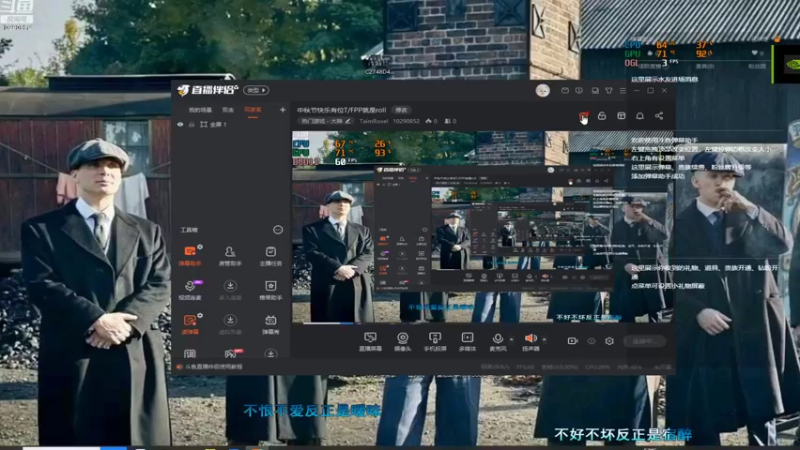Open the 主播任务 streamer tasks tool
Viewport: 800px width, 450px height.
tap(270, 255)
